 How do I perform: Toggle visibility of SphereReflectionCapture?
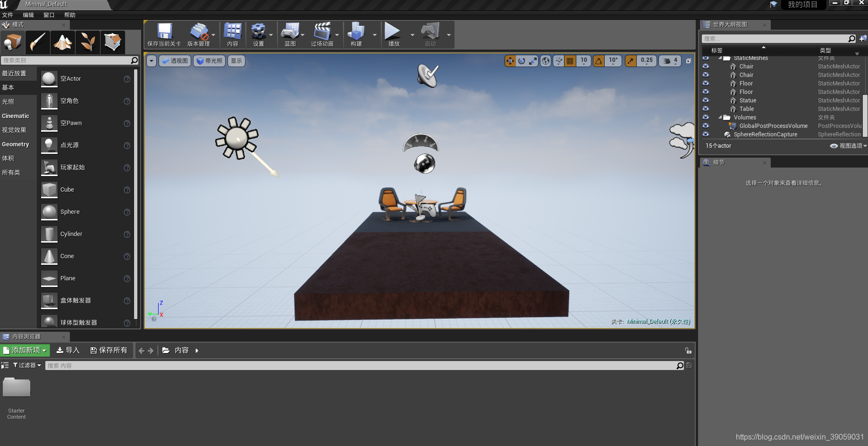point(706,135)
